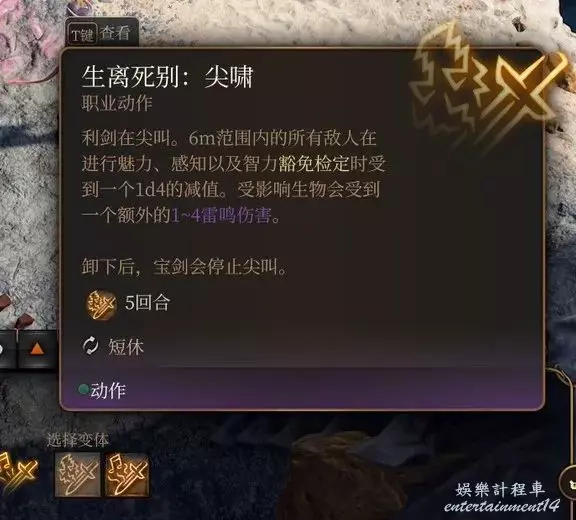The height and width of the screenshot is (520, 576).
Task: Click the glowing sword skill on the hotbar
Action: 17,473
